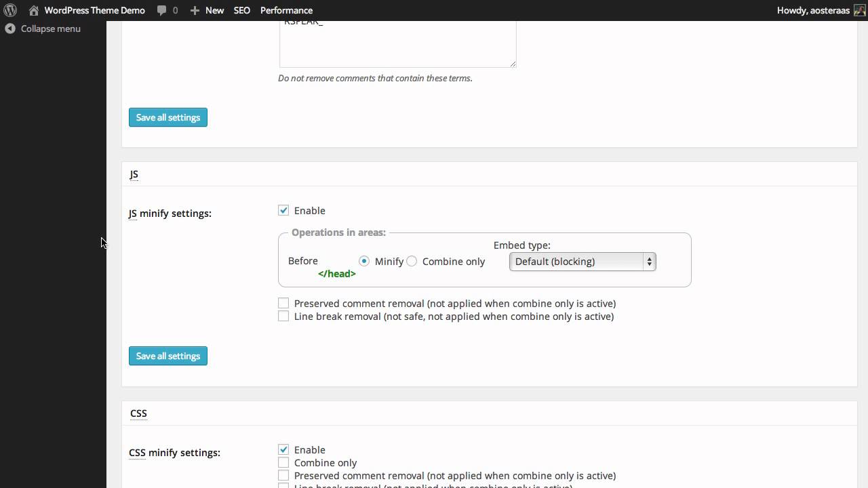Image resolution: width=868 pixels, height=488 pixels.
Task: Open the SEO admin bar menu
Action: pos(242,10)
